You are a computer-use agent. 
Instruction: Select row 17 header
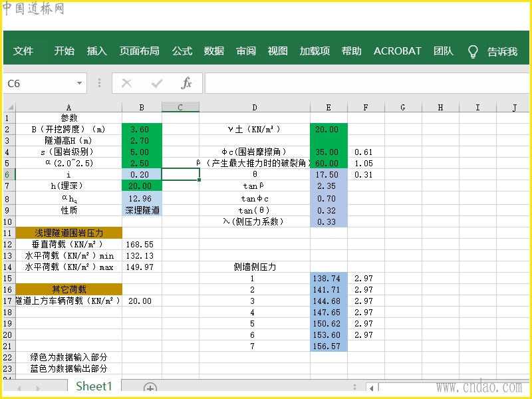point(8,301)
